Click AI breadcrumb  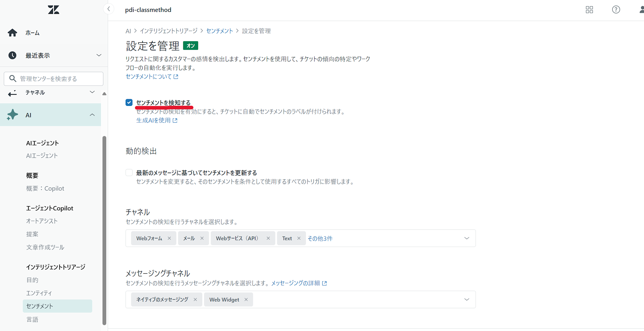[128, 31]
